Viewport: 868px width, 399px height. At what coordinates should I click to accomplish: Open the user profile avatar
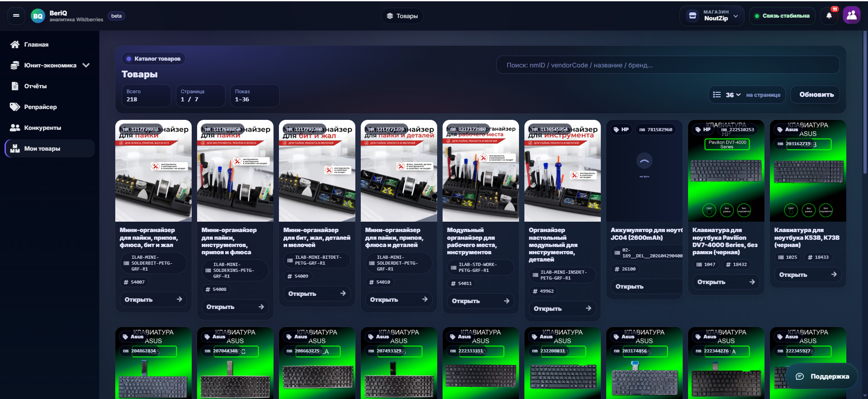(852, 15)
